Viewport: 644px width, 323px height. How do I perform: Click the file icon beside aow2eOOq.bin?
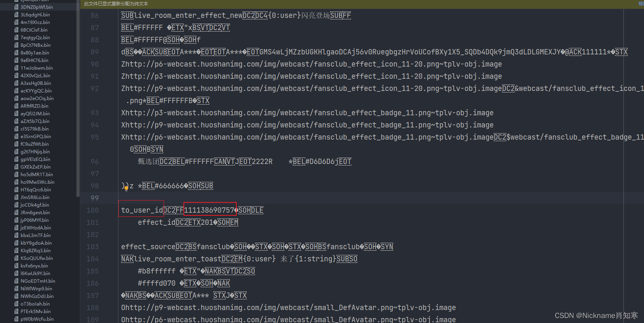[x=16, y=98]
